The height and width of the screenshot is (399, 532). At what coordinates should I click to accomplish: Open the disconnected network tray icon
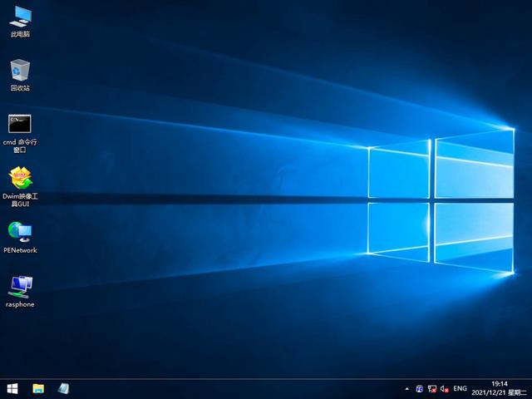coord(432,389)
